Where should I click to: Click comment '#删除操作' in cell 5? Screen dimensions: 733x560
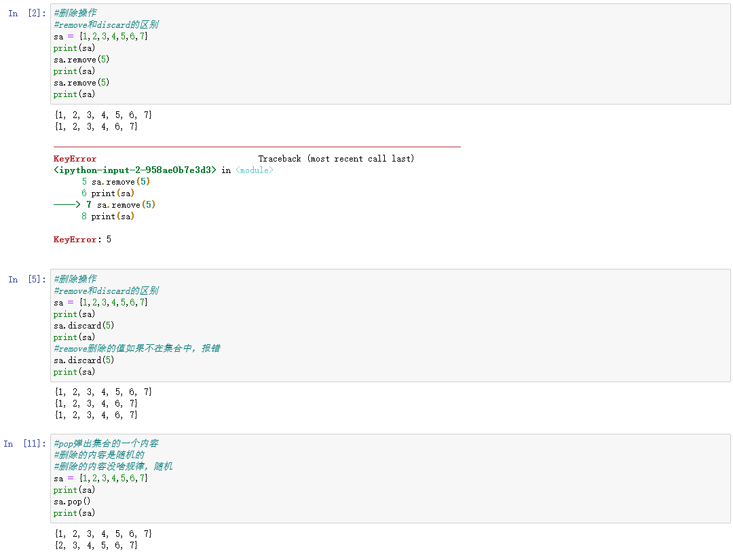(x=75, y=278)
